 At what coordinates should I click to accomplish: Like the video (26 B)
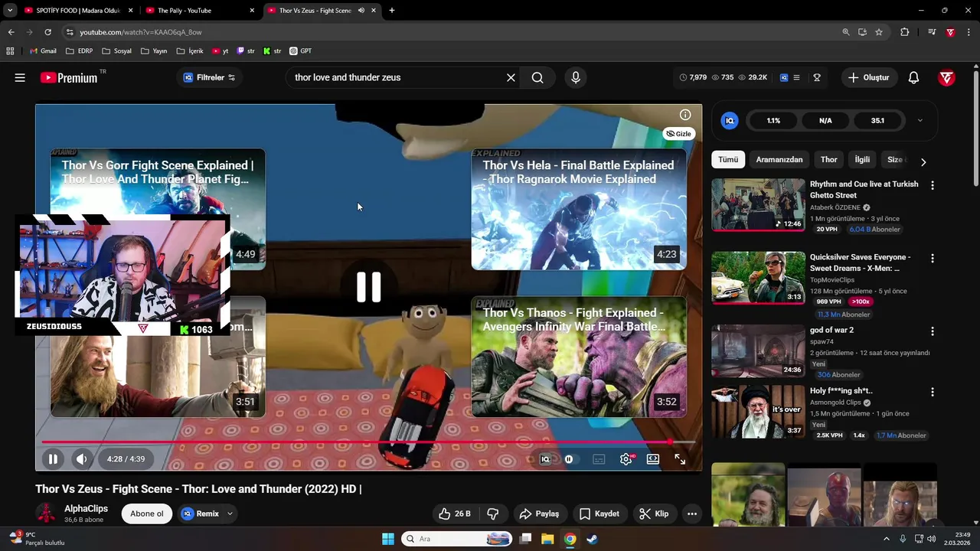pos(455,514)
